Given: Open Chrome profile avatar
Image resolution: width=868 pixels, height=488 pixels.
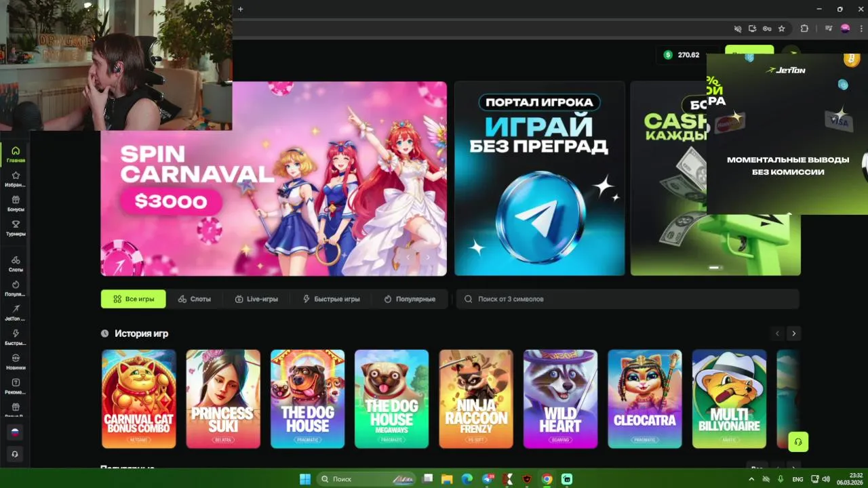Looking at the screenshot, I should pos(845,28).
